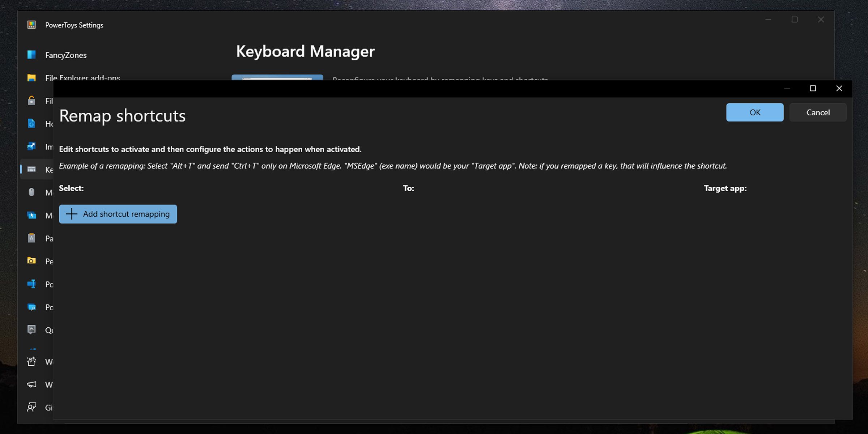Select the Mouse Without Borders icon
This screenshot has width=868, height=434.
click(x=31, y=215)
